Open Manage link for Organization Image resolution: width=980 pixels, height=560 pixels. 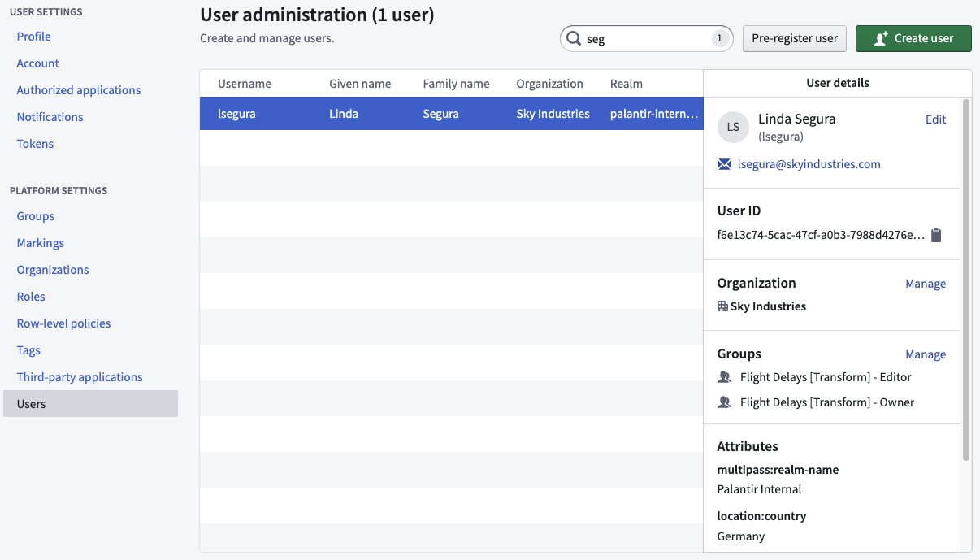click(x=926, y=284)
